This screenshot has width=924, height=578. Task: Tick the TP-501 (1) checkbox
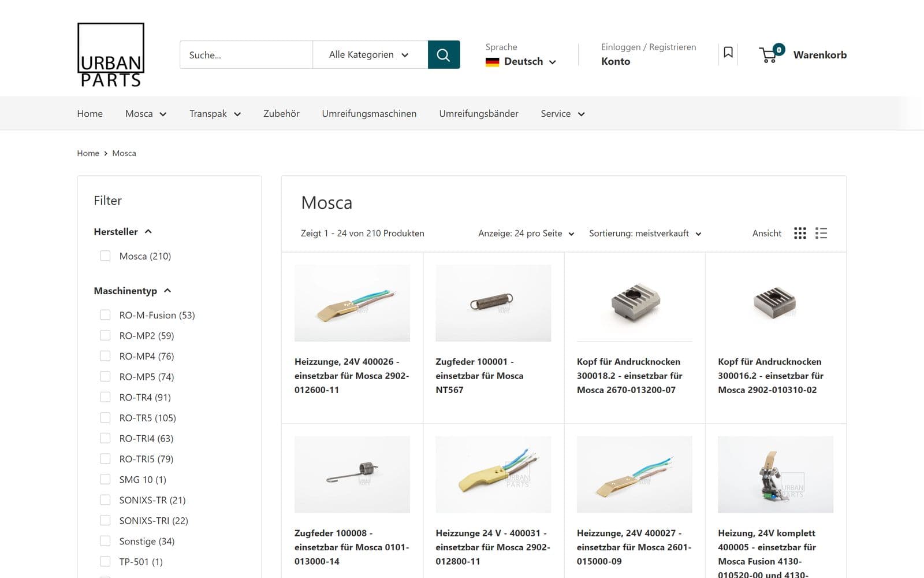pos(105,561)
